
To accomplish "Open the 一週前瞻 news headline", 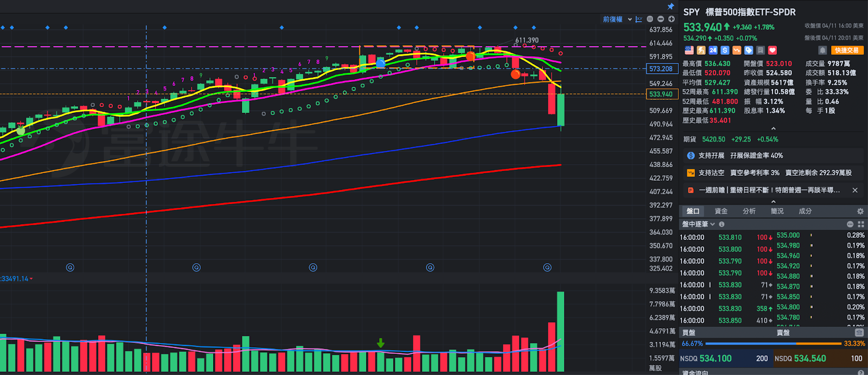I will click(x=769, y=190).
